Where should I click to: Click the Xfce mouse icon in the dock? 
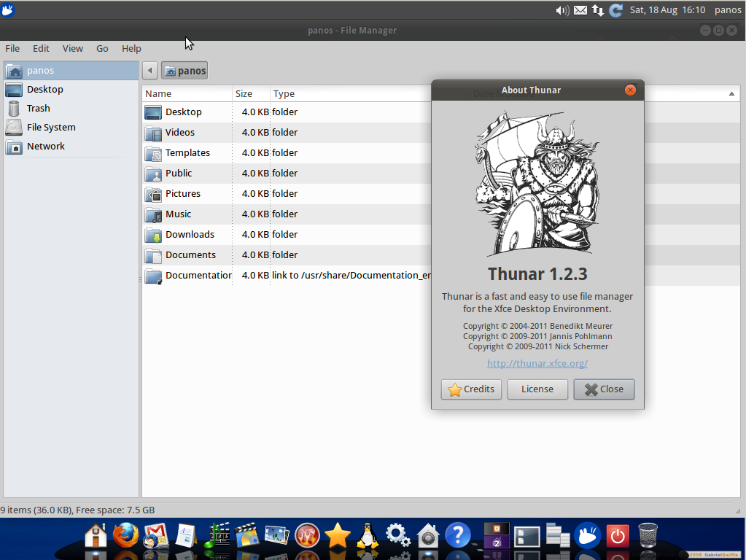coord(588,535)
